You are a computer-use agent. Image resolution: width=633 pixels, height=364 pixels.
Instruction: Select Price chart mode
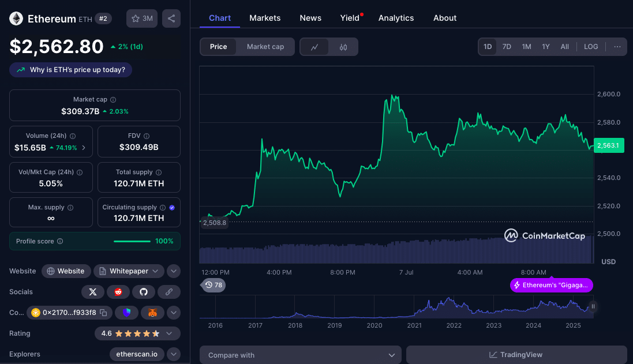click(x=218, y=47)
